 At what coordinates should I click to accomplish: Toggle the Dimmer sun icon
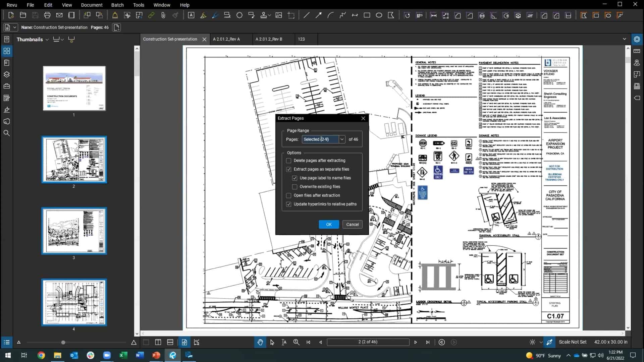[x=532, y=342]
